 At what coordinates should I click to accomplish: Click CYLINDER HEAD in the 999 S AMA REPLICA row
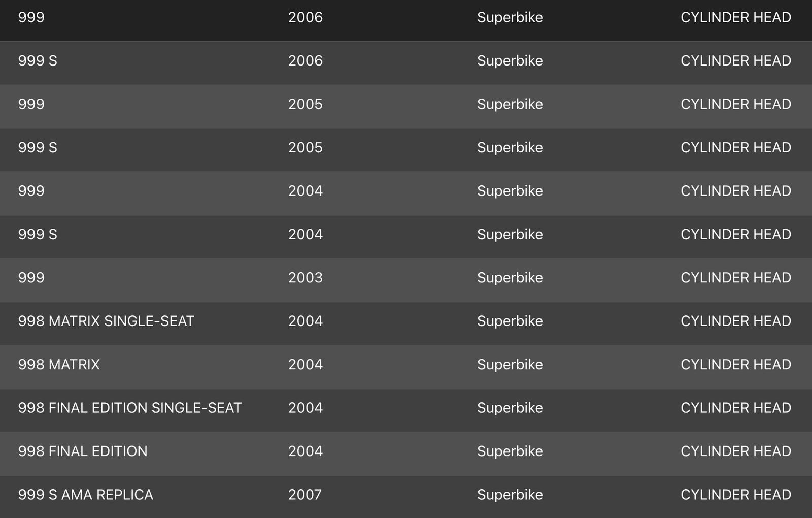click(736, 495)
